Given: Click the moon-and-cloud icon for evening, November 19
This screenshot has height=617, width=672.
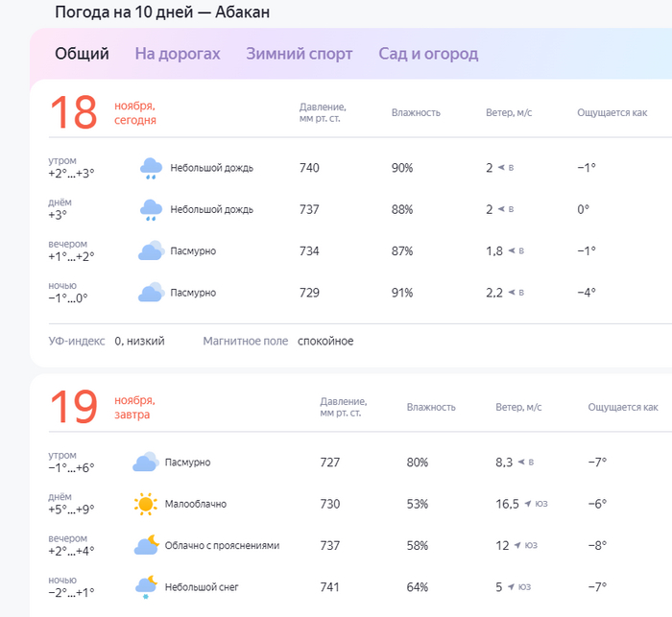Looking at the screenshot, I should tap(145, 545).
